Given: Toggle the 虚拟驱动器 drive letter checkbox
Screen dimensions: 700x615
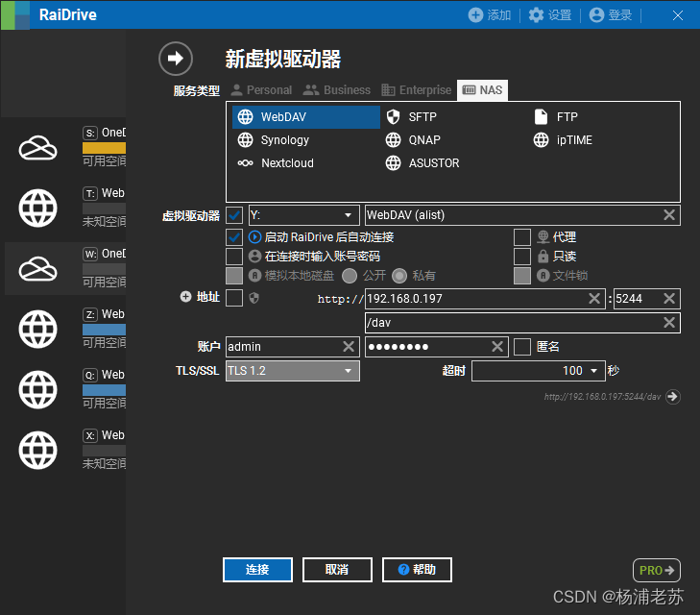Looking at the screenshot, I should (234, 215).
